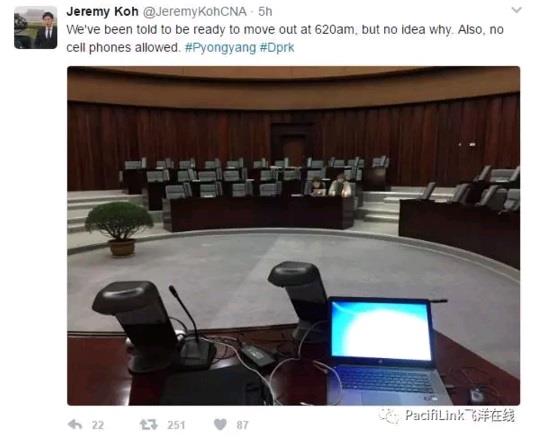Image resolution: width=537 pixels, height=439 pixels.
Task: Click the WeChat logo beside PacifiLink watermark
Action: [389, 416]
